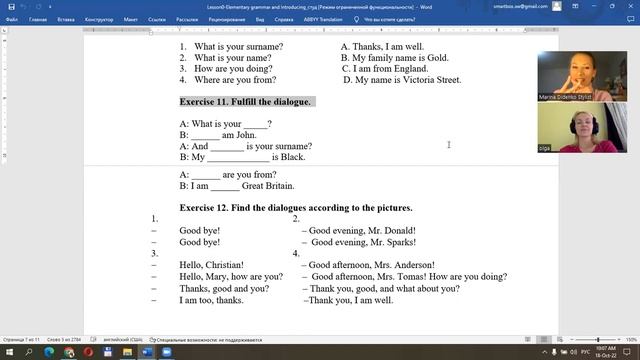Redo the action in the quick access toolbar
The image size is (640, 360).
pyautogui.click(x=38, y=7)
